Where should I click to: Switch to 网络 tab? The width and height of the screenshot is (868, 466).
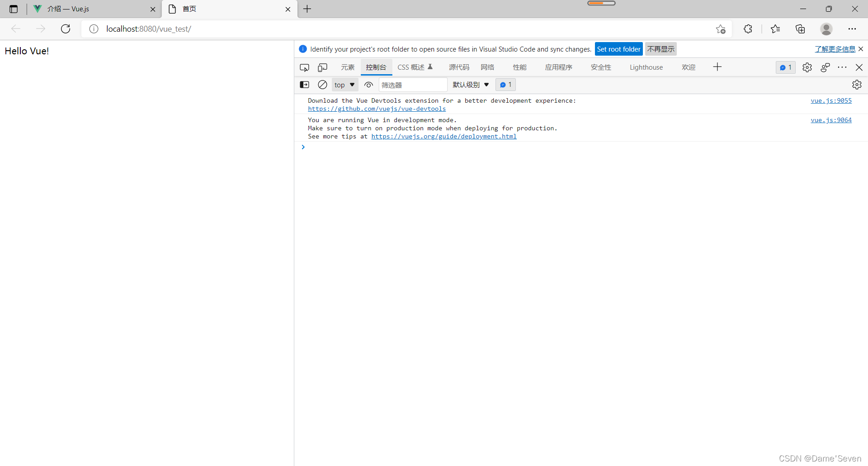point(487,67)
